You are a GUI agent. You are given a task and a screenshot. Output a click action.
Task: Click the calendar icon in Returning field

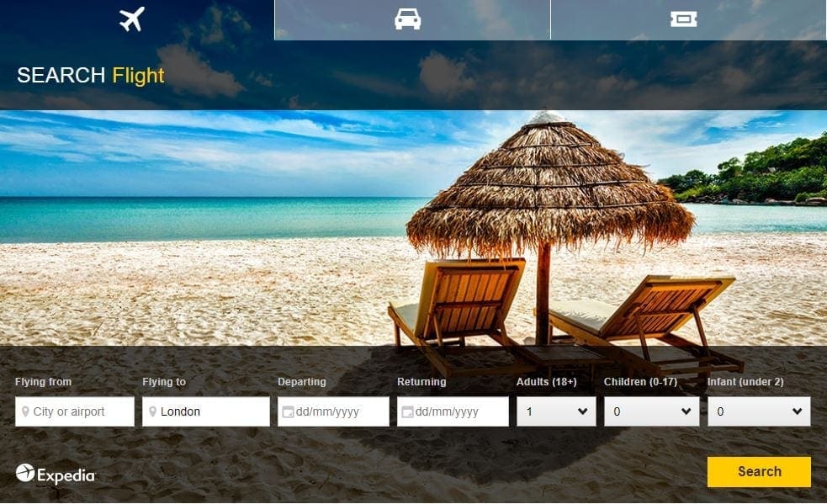tap(407, 412)
